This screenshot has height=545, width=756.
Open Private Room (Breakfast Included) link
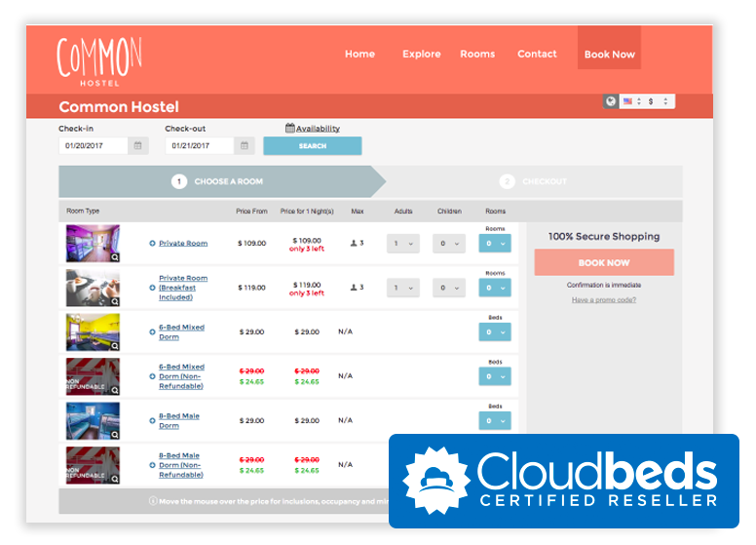pyautogui.click(x=183, y=288)
